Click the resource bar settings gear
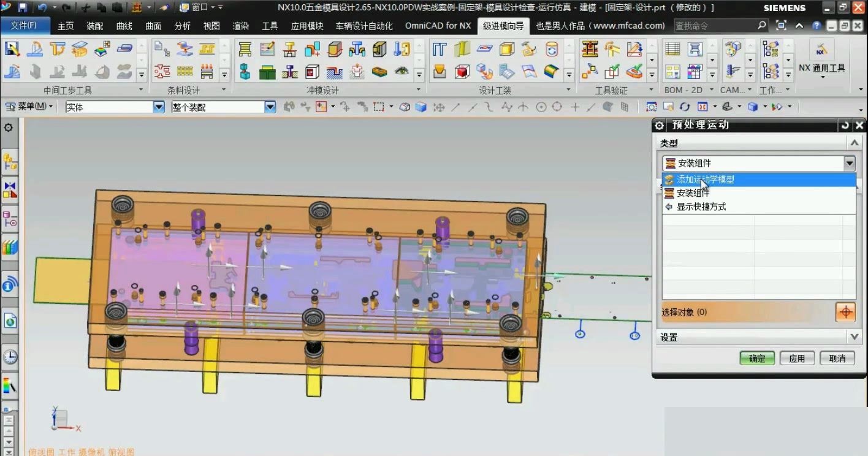 pyautogui.click(x=8, y=127)
